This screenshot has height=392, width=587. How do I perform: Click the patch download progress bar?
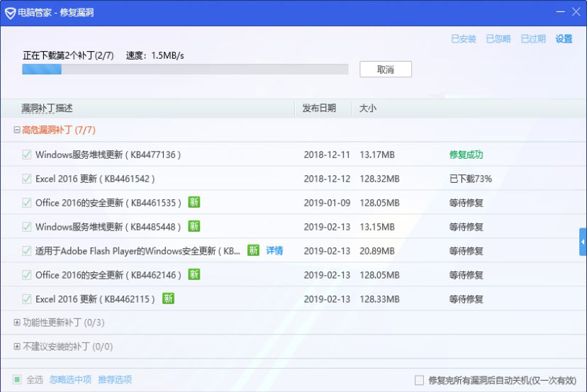185,69
